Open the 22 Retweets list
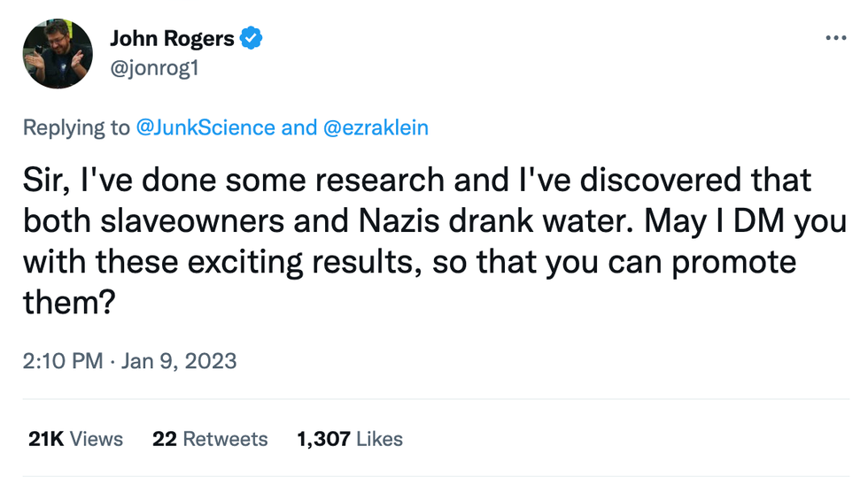Screen dimensions: 868x477 210,439
